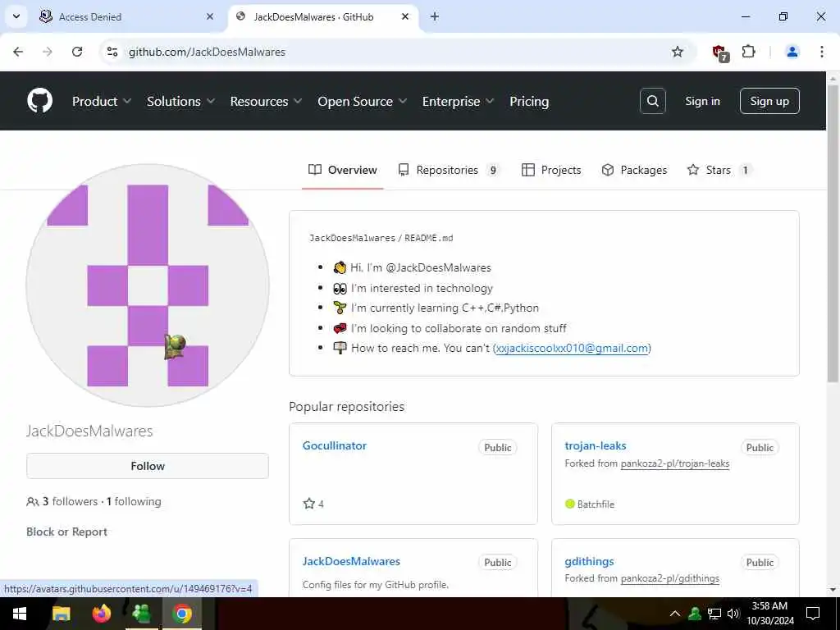Click Sign in

702,101
